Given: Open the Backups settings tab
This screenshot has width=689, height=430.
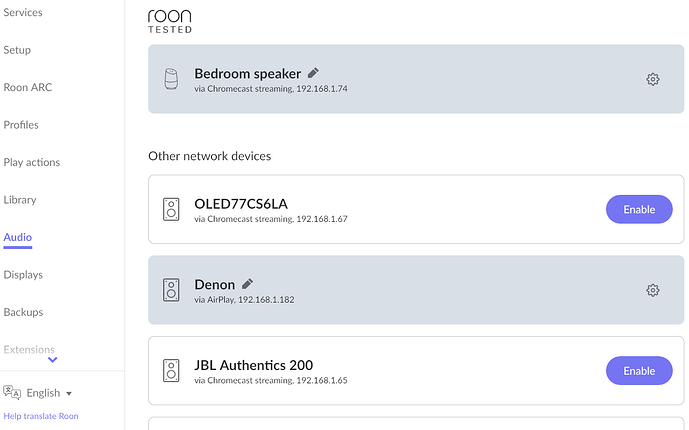Looking at the screenshot, I should point(23,312).
